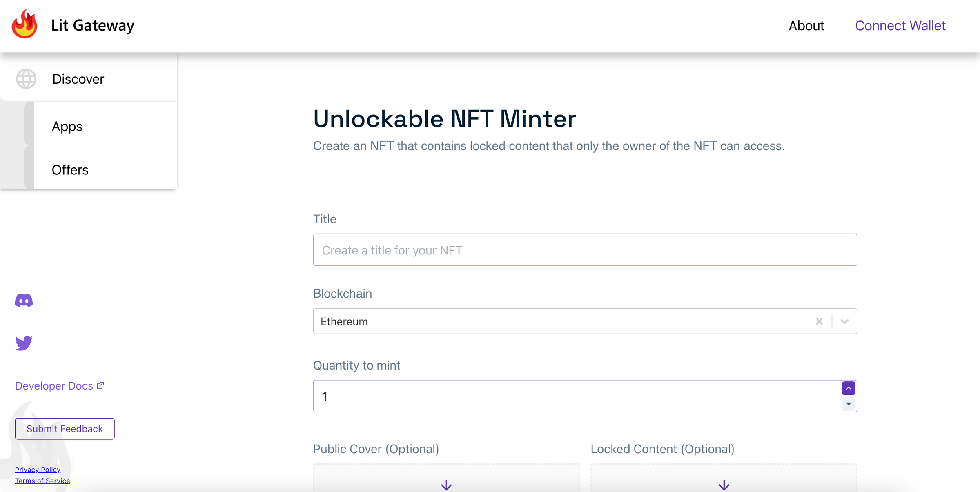Click the Lit Gateway flame logo
Image resolution: width=980 pixels, height=492 pixels.
24,25
